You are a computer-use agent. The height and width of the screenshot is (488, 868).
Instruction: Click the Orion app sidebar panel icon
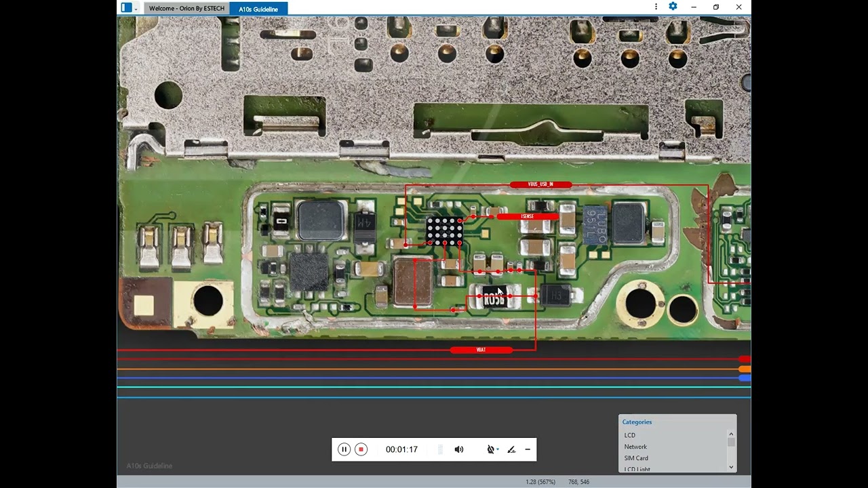click(x=126, y=7)
